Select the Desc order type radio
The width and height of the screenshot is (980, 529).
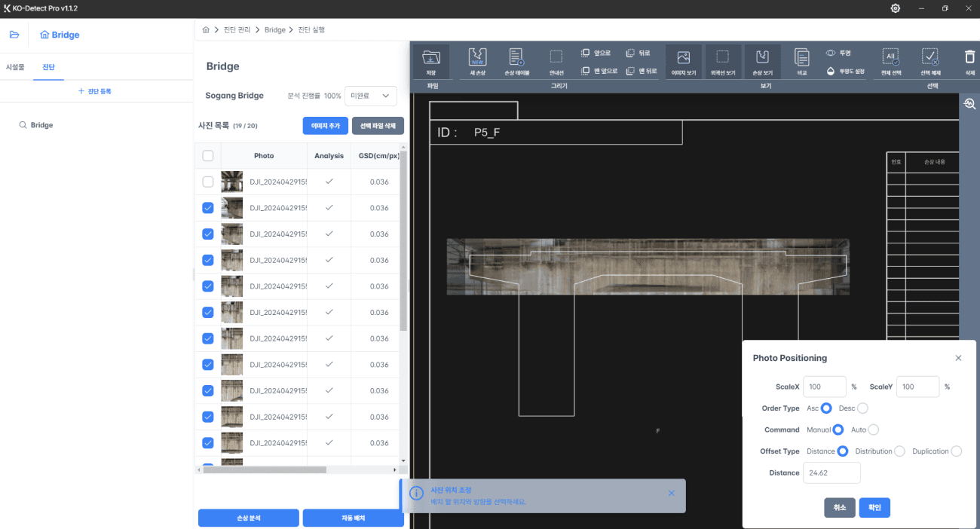[862, 408]
